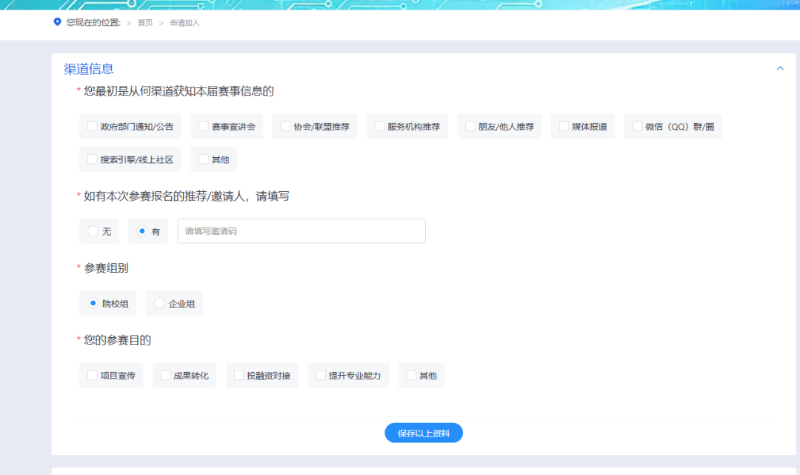Check the 项目宣传 purpose checkbox

[93, 375]
